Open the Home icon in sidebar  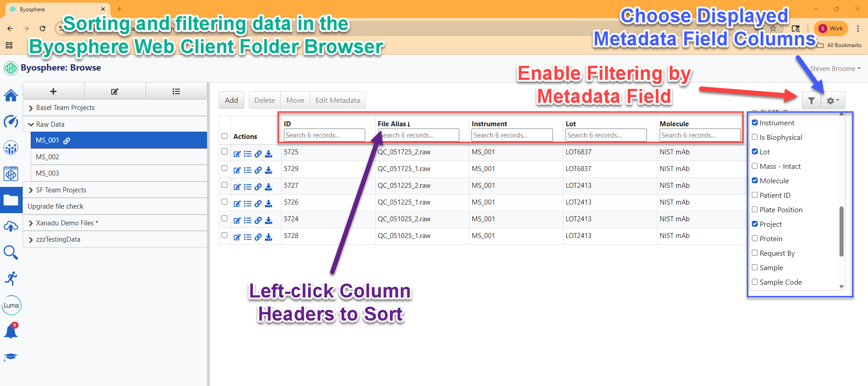click(11, 95)
